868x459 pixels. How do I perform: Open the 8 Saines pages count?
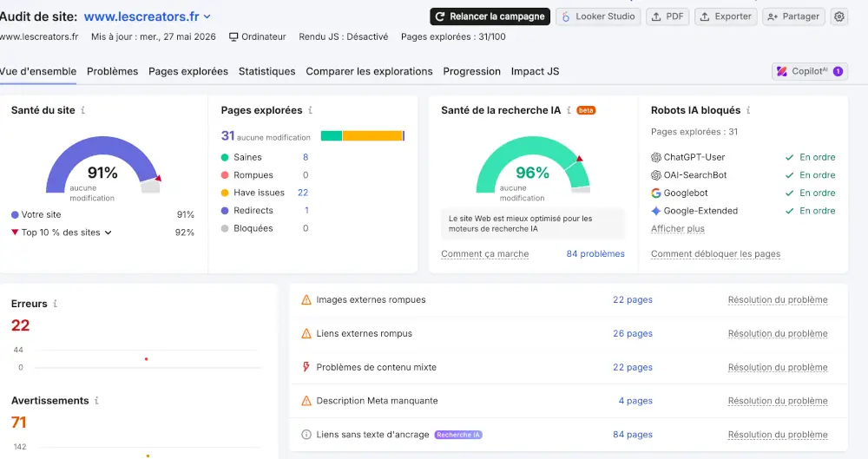[x=305, y=157]
